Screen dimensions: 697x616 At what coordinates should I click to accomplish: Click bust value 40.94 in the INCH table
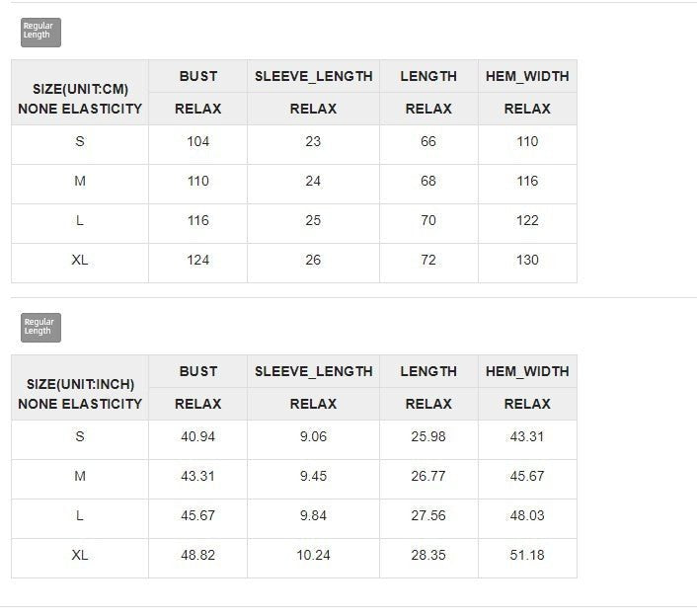click(x=198, y=436)
